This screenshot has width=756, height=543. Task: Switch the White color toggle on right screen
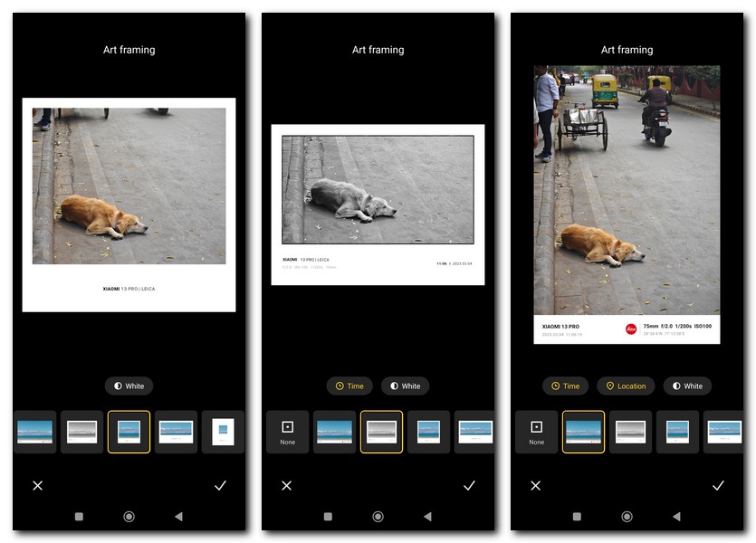point(687,386)
